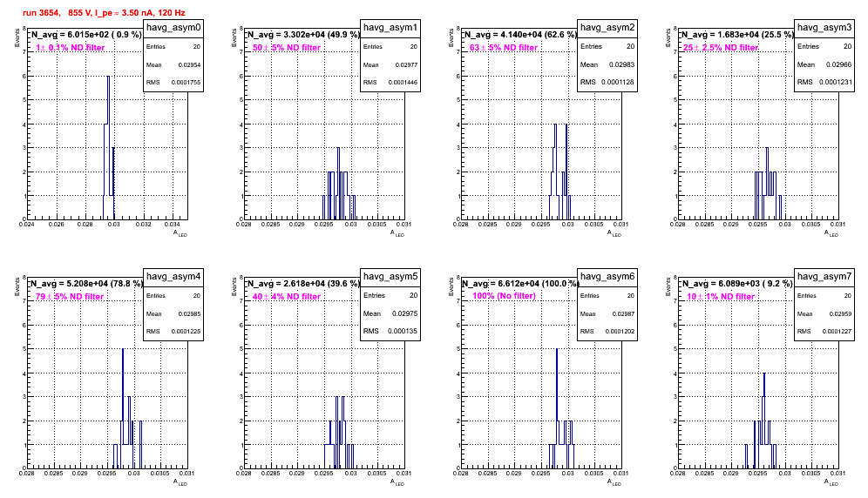Viewport: 868px width, 498px height.
Task: Select the red run 3654 header text
Action: [x=104, y=12]
